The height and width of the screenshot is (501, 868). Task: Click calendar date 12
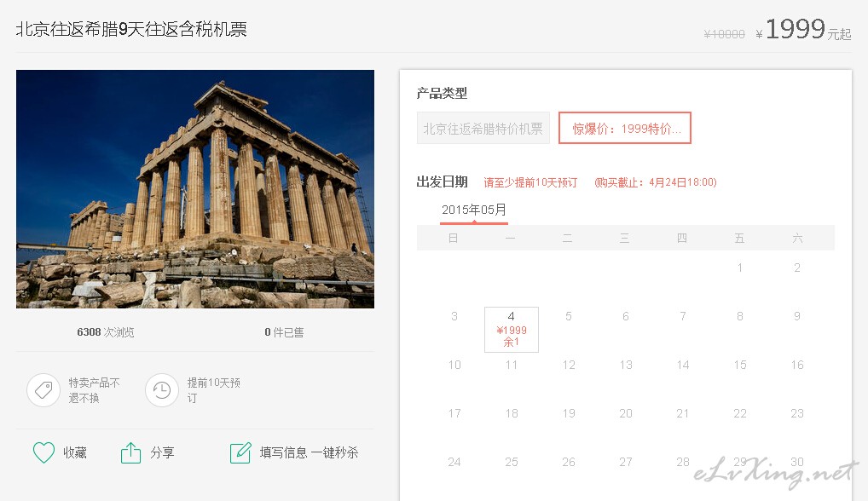pyautogui.click(x=569, y=365)
